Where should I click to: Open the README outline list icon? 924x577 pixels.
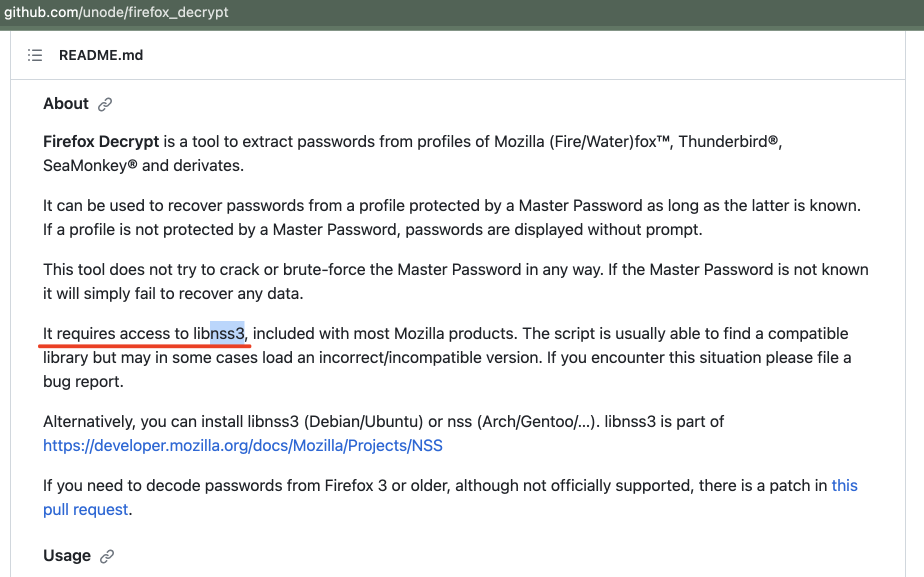(x=35, y=55)
